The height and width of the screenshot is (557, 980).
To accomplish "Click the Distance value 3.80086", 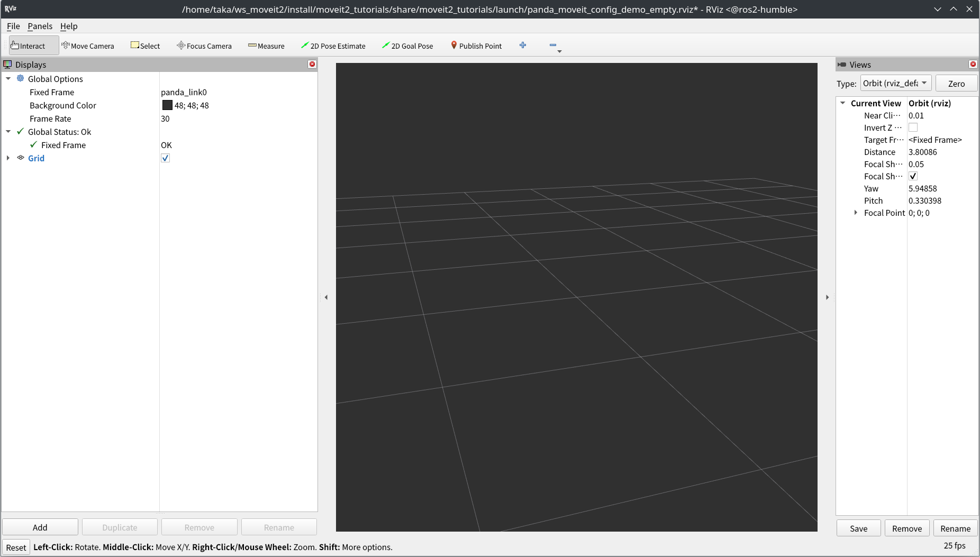I will [922, 152].
